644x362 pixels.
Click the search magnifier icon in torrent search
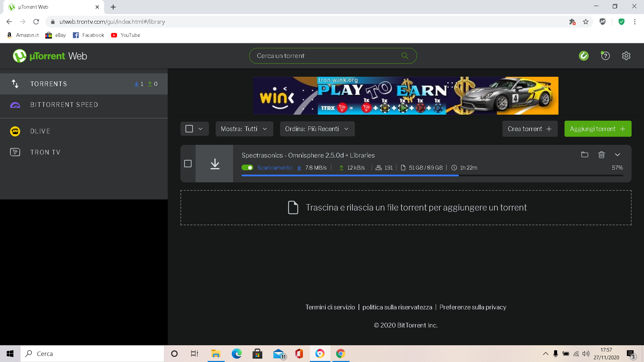pos(405,56)
